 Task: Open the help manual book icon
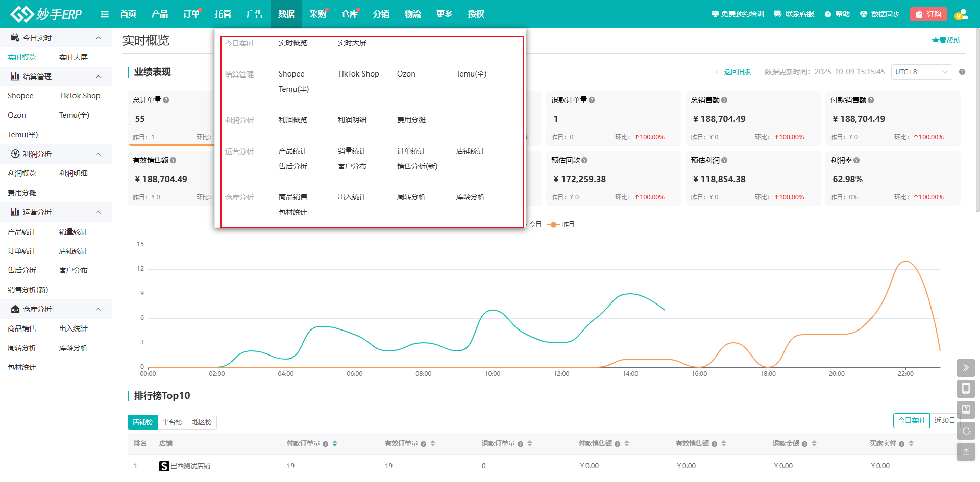[x=966, y=410]
